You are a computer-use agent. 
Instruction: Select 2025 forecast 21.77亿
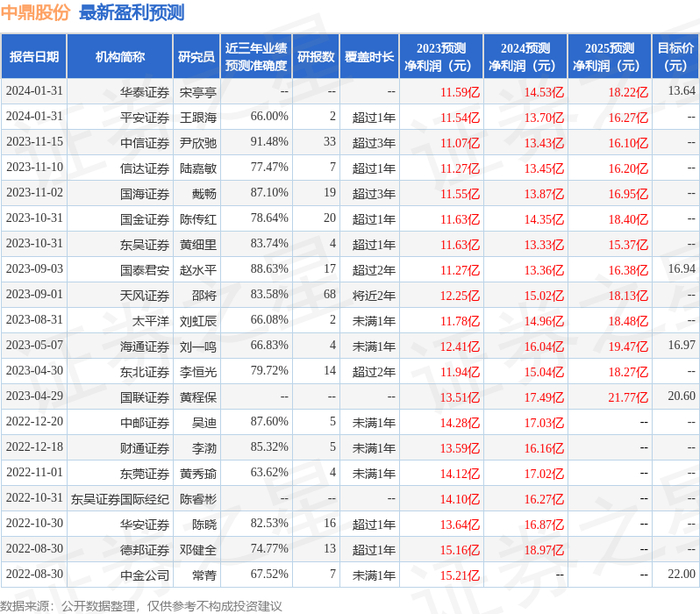click(628, 397)
